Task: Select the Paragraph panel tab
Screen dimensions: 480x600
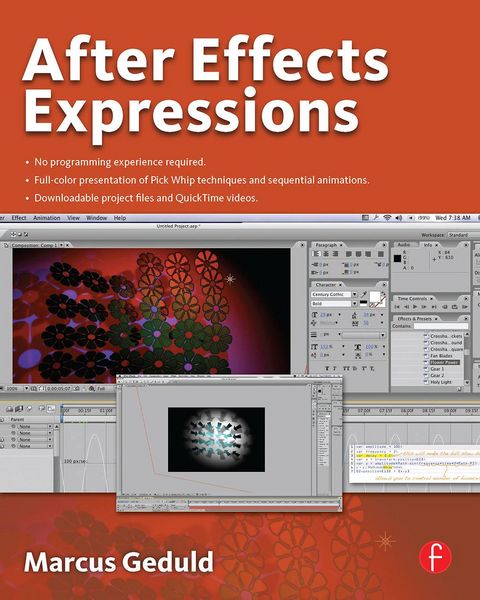Action: click(326, 245)
